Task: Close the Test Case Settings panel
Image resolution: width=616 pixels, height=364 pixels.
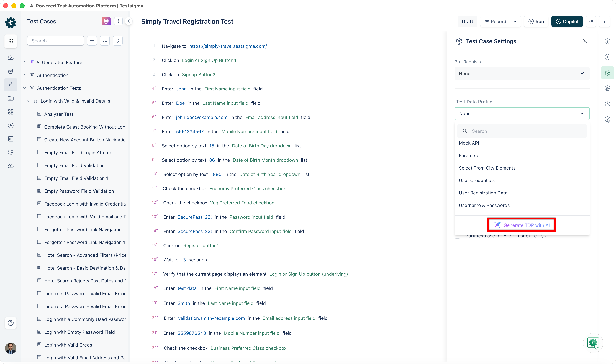Action: click(585, 41)
